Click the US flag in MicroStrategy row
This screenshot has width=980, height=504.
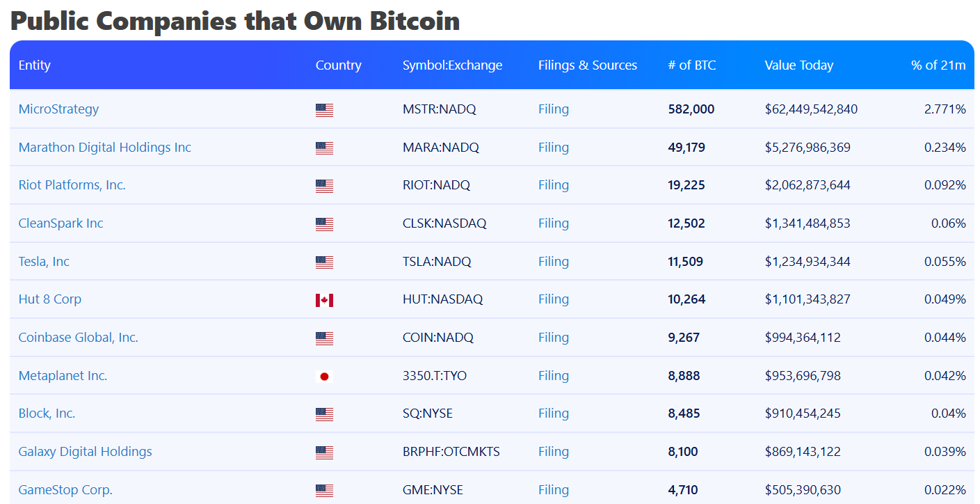click(x=324, y=110)
